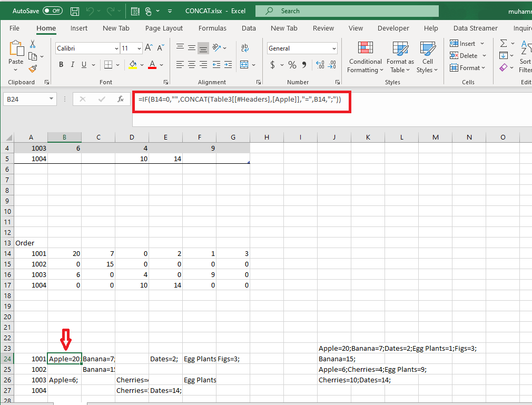The height and width of the screenshot is (405, 532).
Task: Click the Format cells button
Action: click(465, 68)
